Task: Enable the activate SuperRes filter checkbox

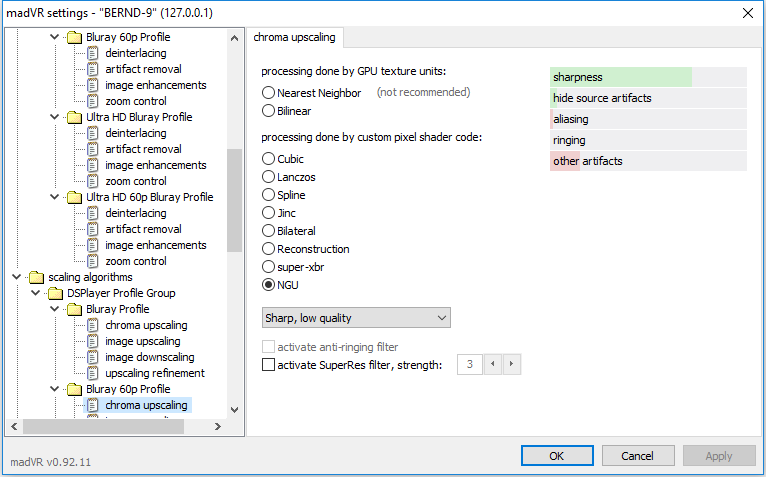Action: pos(268,365)
